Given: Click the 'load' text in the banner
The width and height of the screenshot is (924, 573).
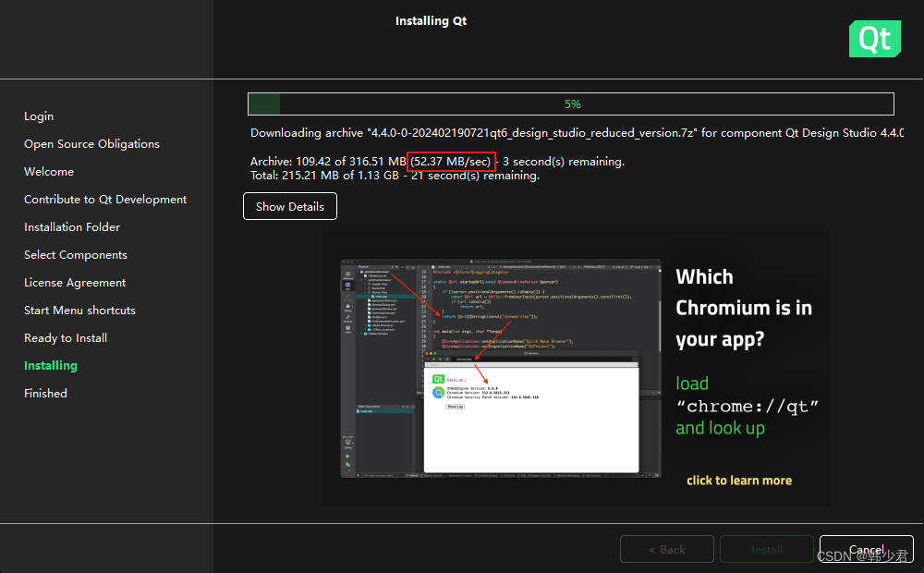Looking at the screenshot, I should [692, 384].
